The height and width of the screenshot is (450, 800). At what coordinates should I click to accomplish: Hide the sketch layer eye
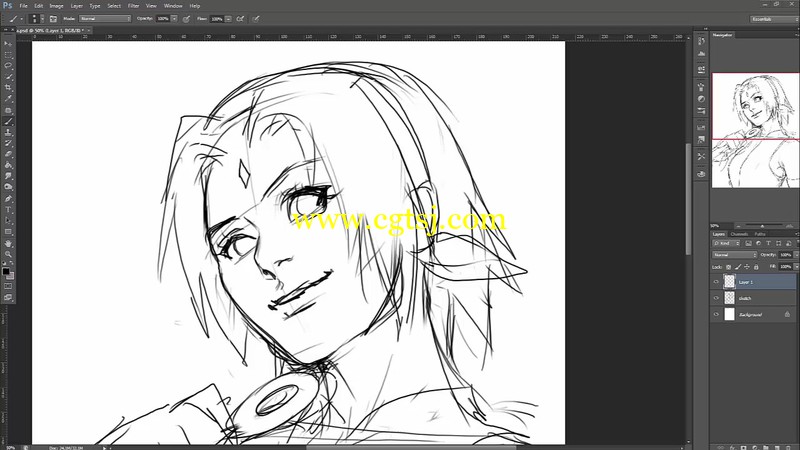(716, 298)
